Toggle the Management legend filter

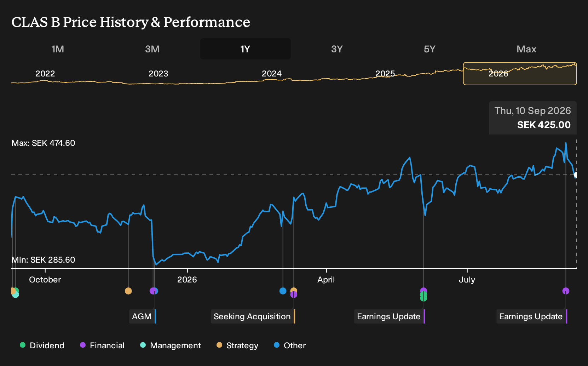pyautogui.click(x=171, y=345)
